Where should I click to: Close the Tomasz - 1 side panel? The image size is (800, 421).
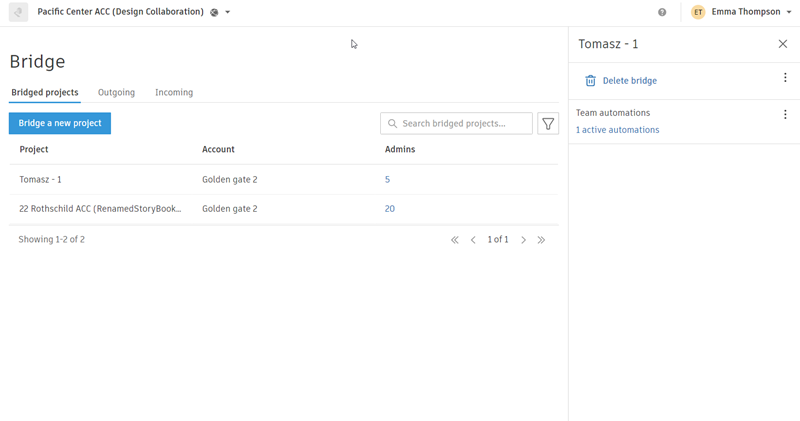783,44
